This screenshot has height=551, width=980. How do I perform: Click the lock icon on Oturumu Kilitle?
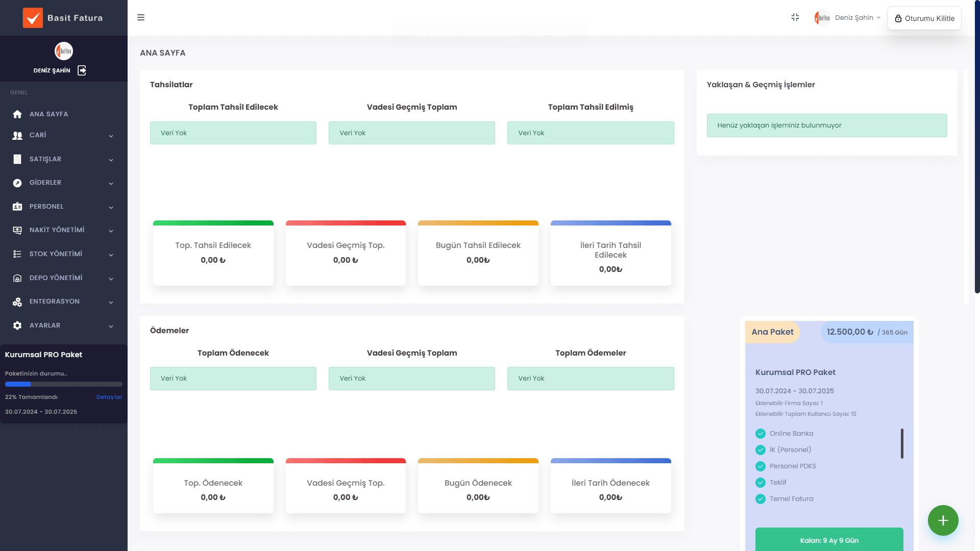pyautogui.click(x=898, y=18)
